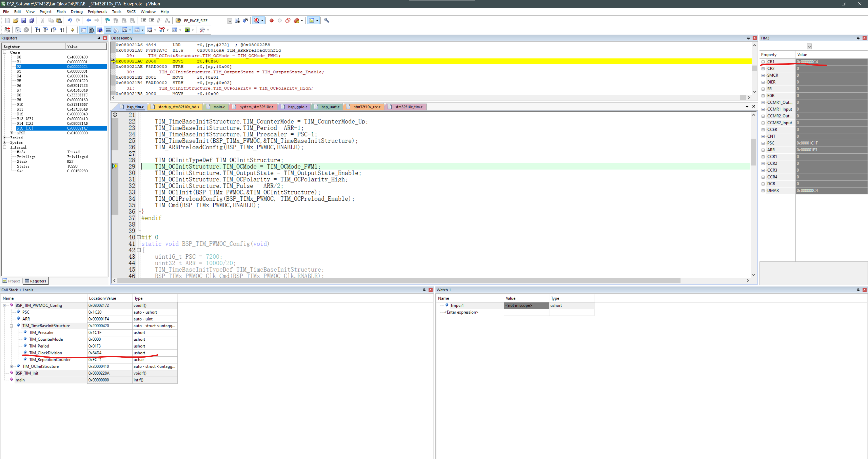Toggle auto-hide pin on TIM3 panel

coord(858,38)
